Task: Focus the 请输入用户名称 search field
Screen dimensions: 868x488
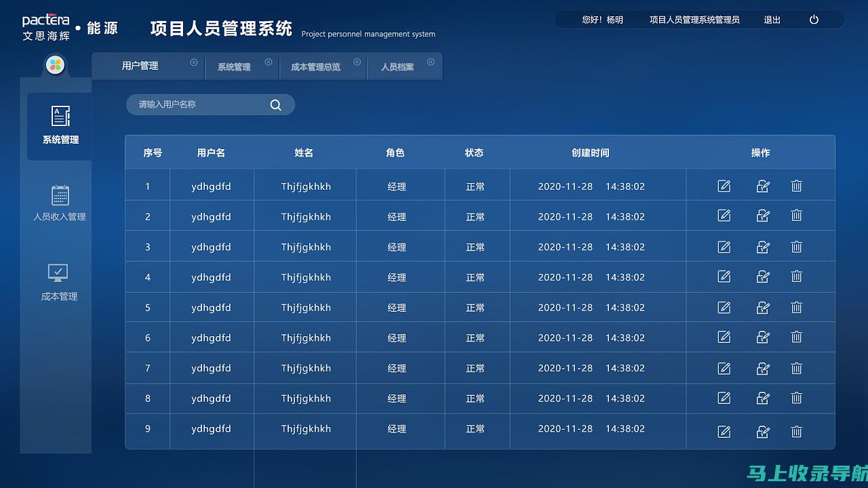Action: (210, 104)
